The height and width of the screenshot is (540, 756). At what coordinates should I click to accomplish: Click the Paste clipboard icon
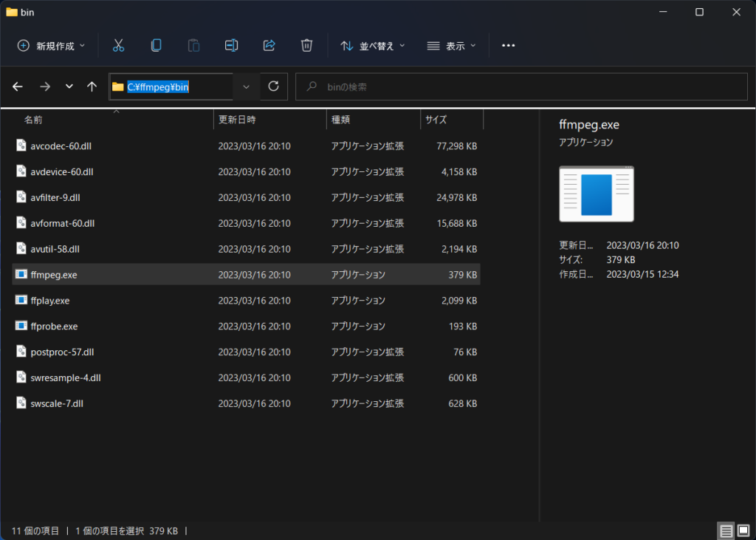193,45
